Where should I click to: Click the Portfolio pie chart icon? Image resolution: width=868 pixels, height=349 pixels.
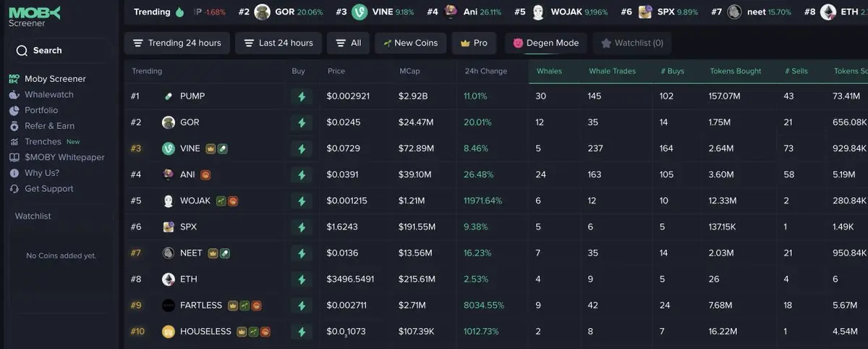click(x=14, y=111)
